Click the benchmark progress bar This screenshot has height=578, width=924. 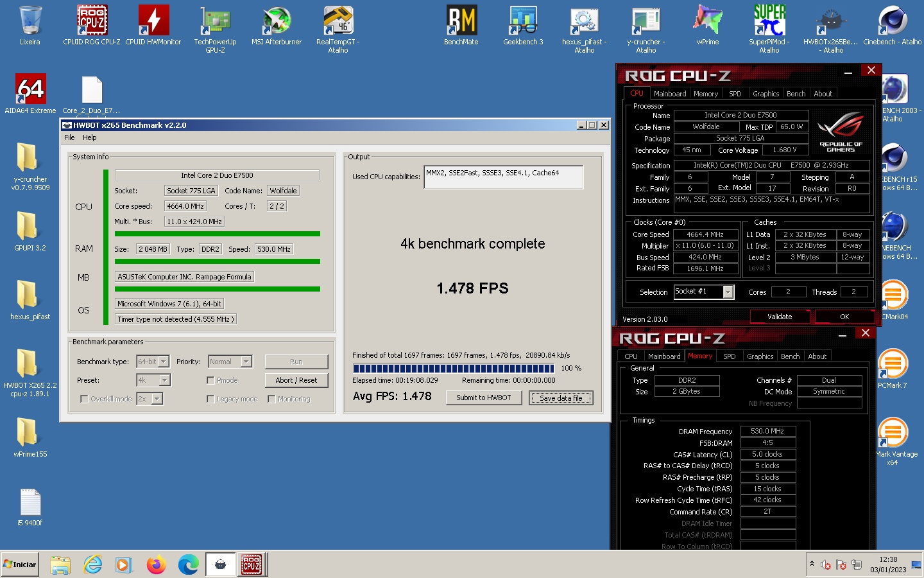[x=454, y=369]
